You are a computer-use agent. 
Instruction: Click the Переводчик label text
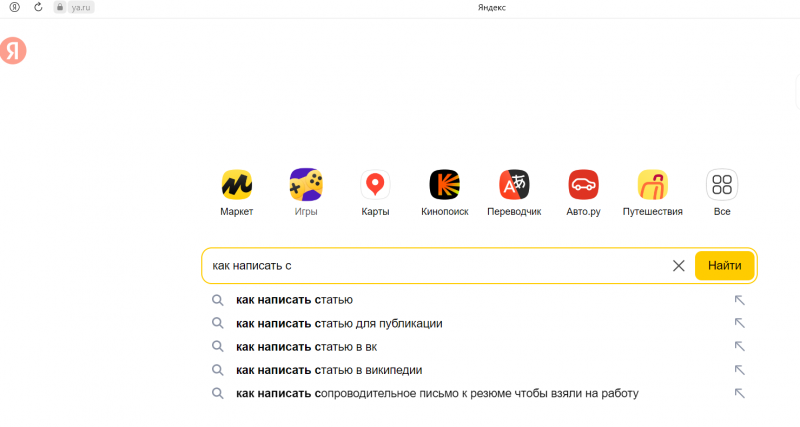(x=514, y=211)
